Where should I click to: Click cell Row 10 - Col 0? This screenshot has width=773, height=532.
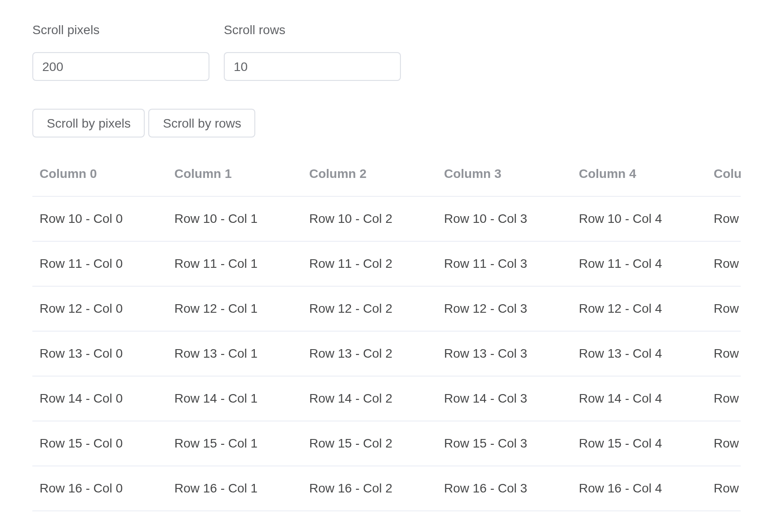point(100,219)
